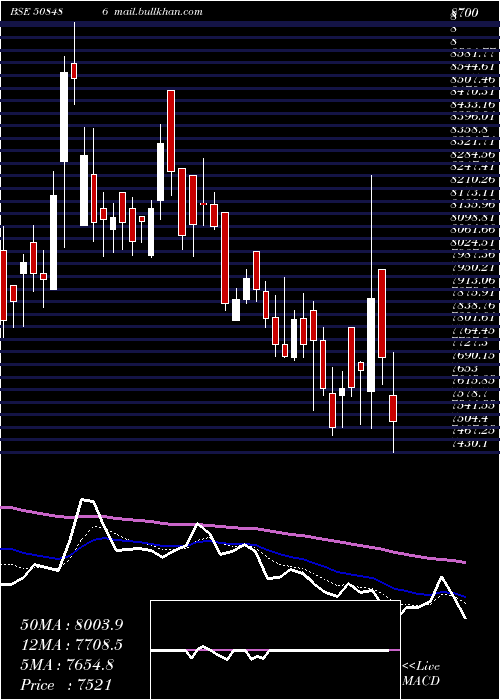Click the Price : 7521 value
The height and width of the screenshot is (700, 500).
pos(66,685)
